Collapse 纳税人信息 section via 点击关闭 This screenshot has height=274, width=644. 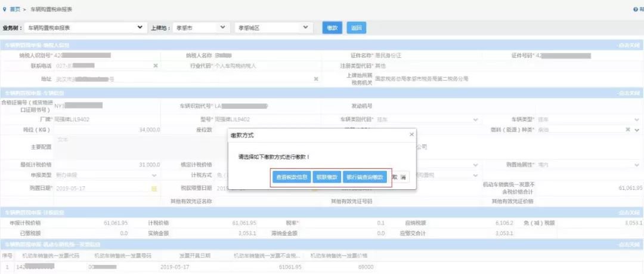(x=629, y=45)
